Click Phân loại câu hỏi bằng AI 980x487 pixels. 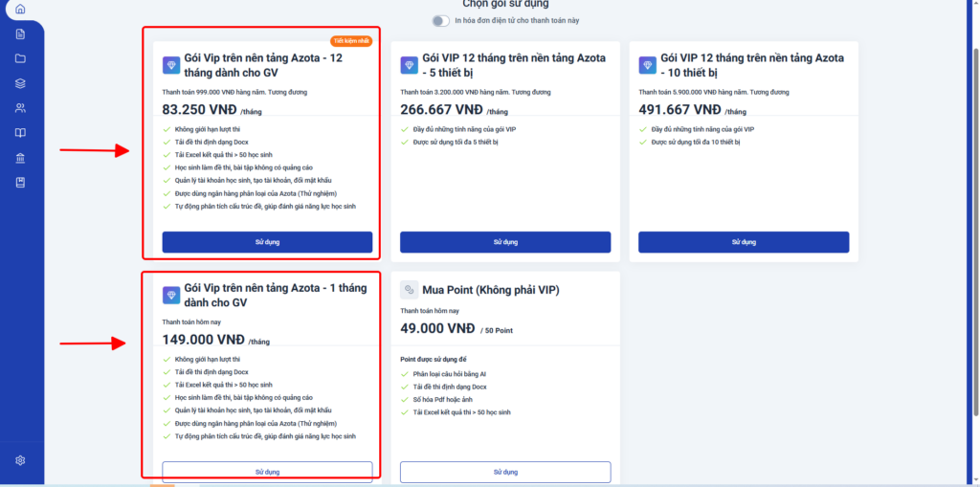point(450,374)
